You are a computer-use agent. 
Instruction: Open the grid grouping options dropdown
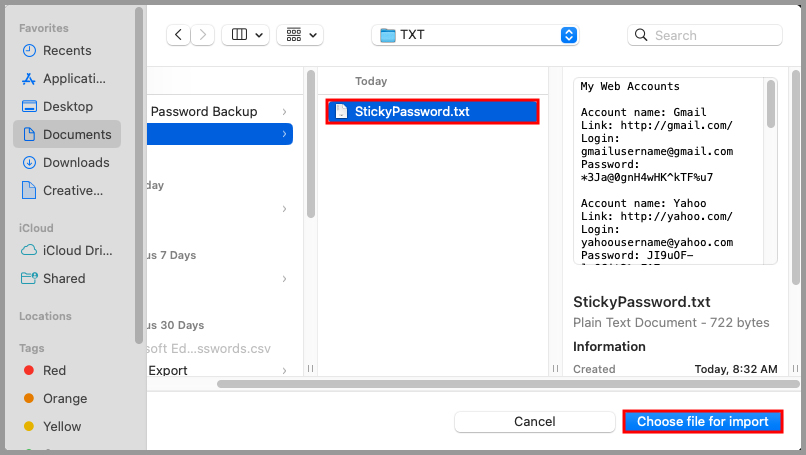click(300, 35)
